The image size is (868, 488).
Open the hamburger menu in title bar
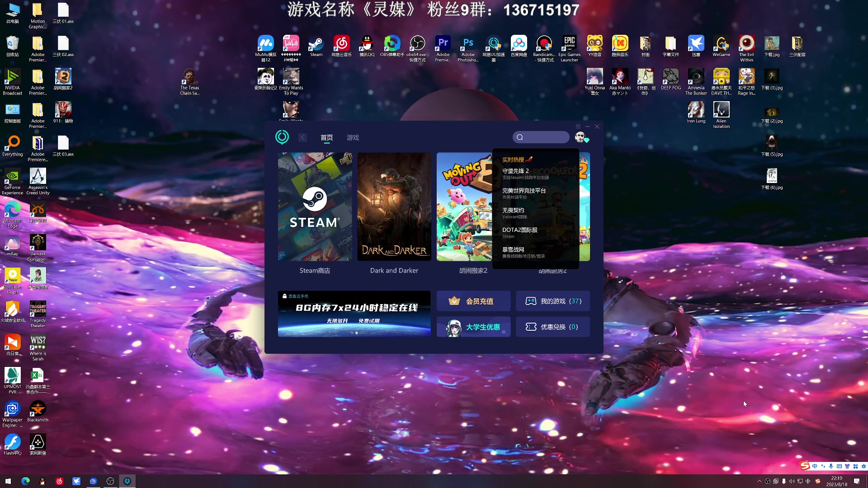point(578,127)
